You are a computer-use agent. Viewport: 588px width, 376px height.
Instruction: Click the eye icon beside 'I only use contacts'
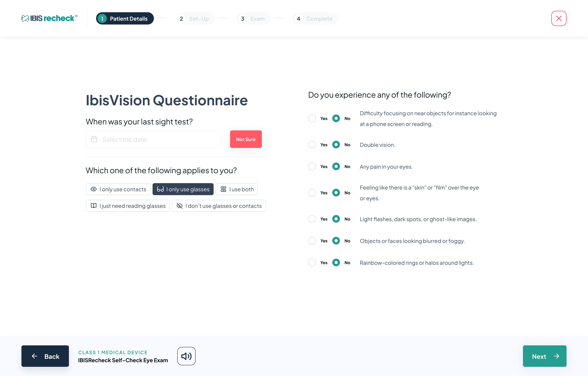coord(94,189)
